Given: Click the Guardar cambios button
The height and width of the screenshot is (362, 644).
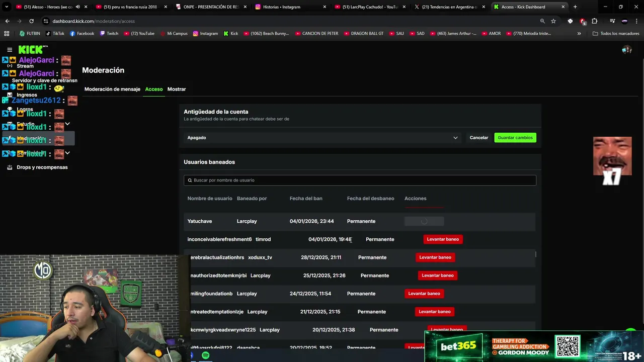Looking at the screenshot, I should tap(515, 137).
